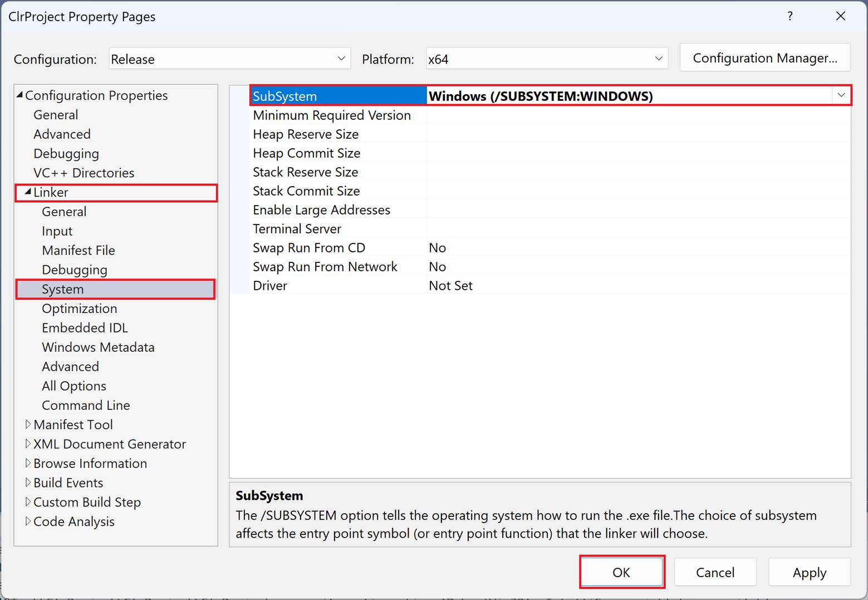868x600 pixels.
Task: Click the Enable Large Addresses value field
Action: coord(637,210)
